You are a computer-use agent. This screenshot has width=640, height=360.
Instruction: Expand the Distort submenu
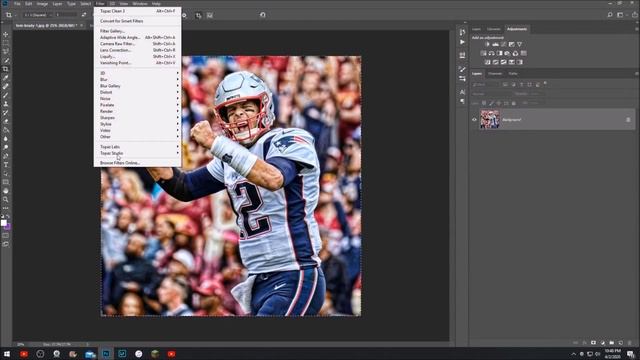click(x=138, y=92)
